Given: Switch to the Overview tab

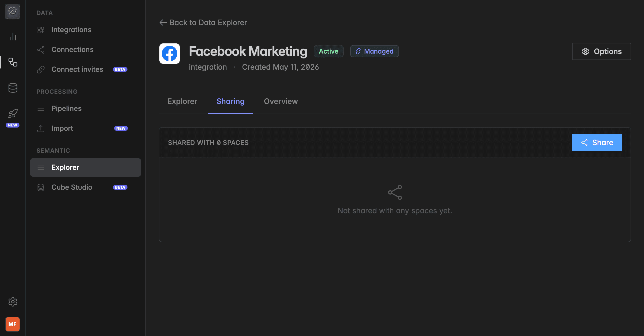Looking at the screenshot, I should [x=281, y=101].
